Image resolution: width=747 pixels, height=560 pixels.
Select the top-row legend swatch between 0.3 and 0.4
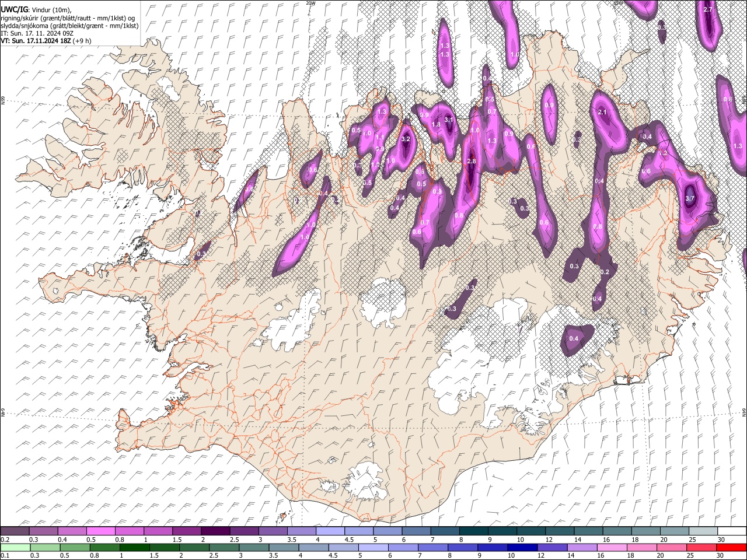pos(43,531)
